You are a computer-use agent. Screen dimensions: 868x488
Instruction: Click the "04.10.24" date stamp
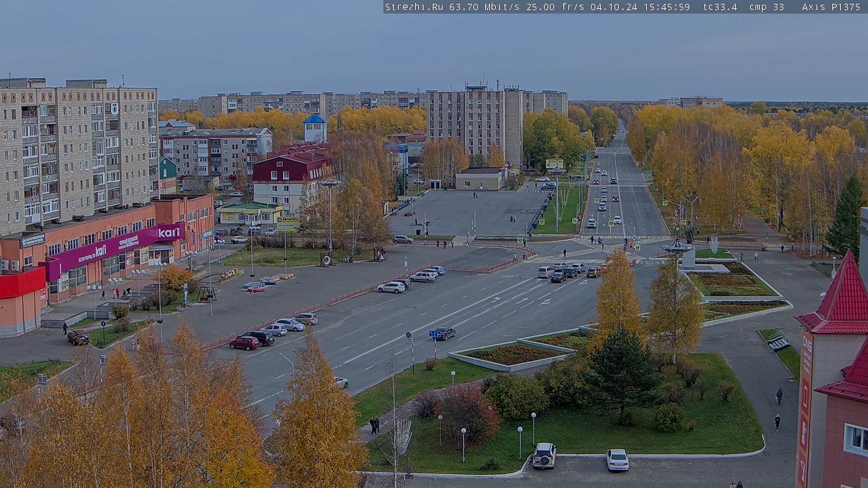(613, 7)
